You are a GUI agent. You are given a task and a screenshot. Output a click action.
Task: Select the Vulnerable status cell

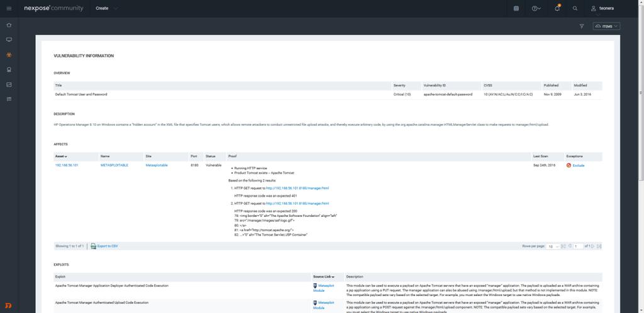tap(214, 165)
